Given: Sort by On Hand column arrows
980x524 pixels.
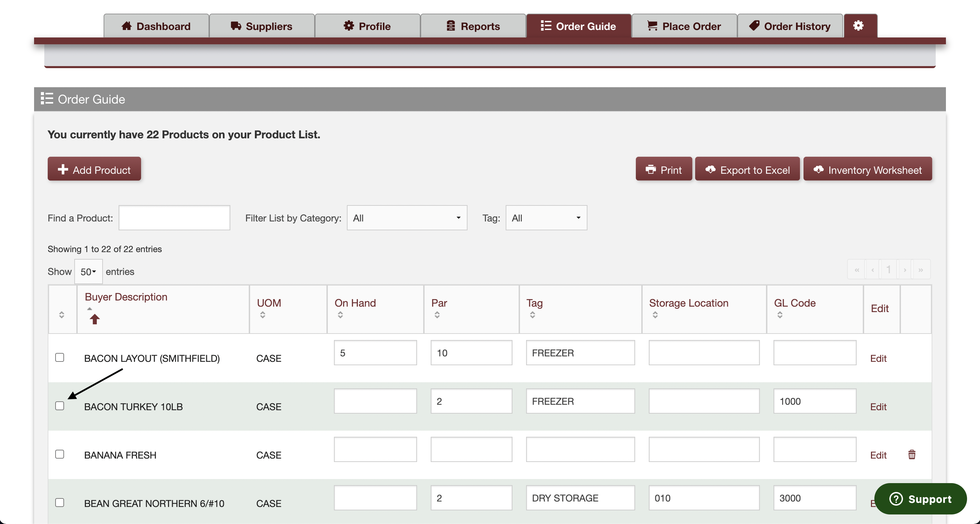Looking at the screenshot, I should [340, 315].
